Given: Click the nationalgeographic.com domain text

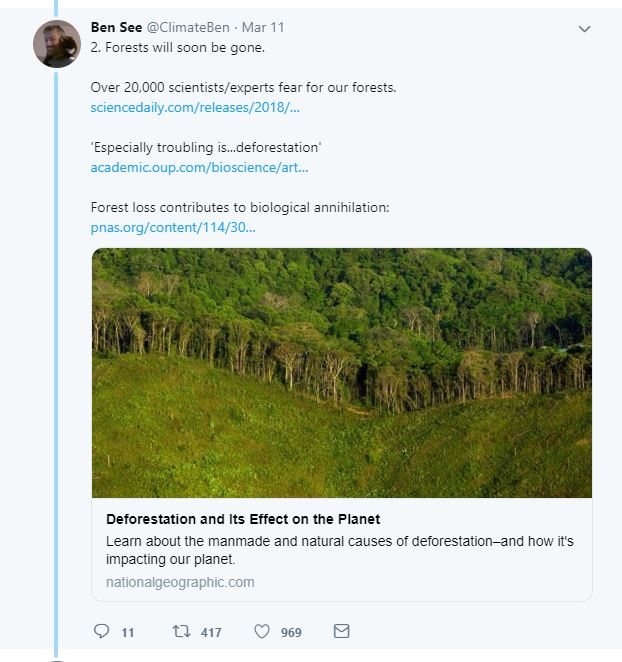Looking at the screenshot, I should tap(180, 582).
